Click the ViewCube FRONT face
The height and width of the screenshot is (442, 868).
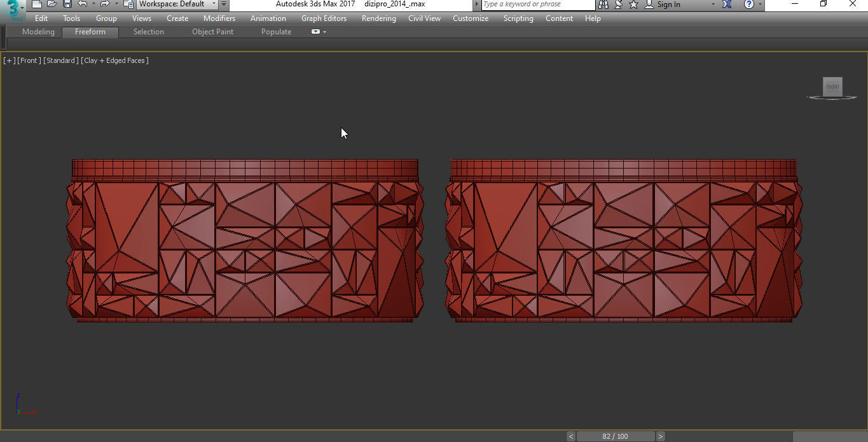[832, 87]
